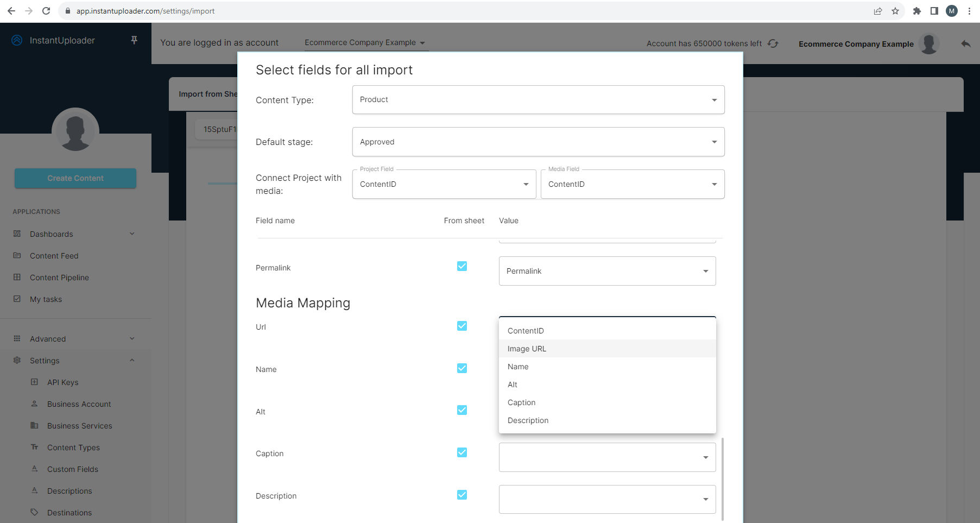980x523 pixels.
Task: Open the Ecommerce Company Example account selector
Action: click(x=365, y=43)
